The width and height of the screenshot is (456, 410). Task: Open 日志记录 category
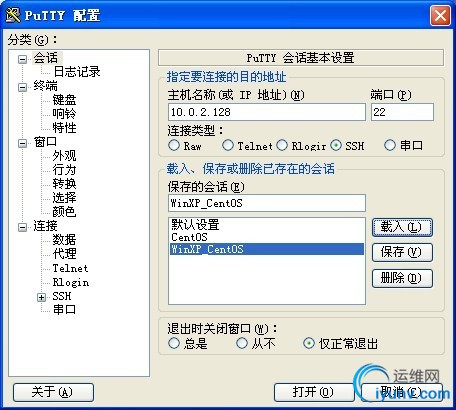click(77, 72)
